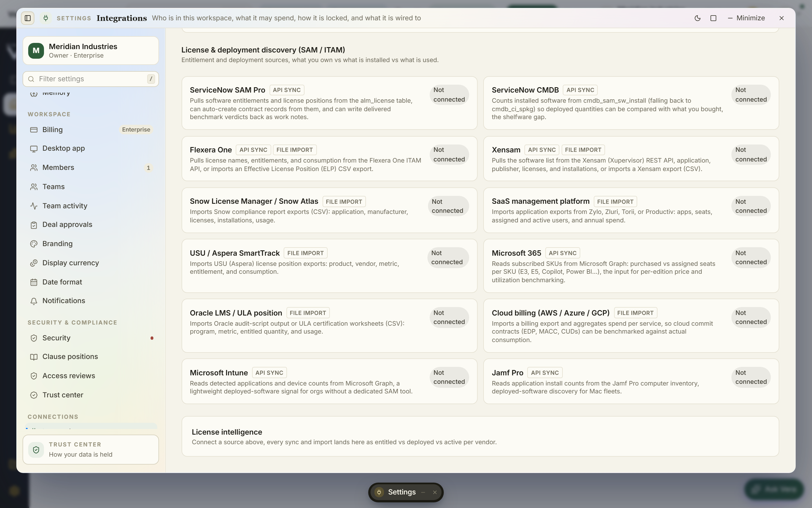The height and width of the screenshot is (508, 812).
Task: Click Oracle LMS / ULA position title
Action: click(x=236, y=313)
